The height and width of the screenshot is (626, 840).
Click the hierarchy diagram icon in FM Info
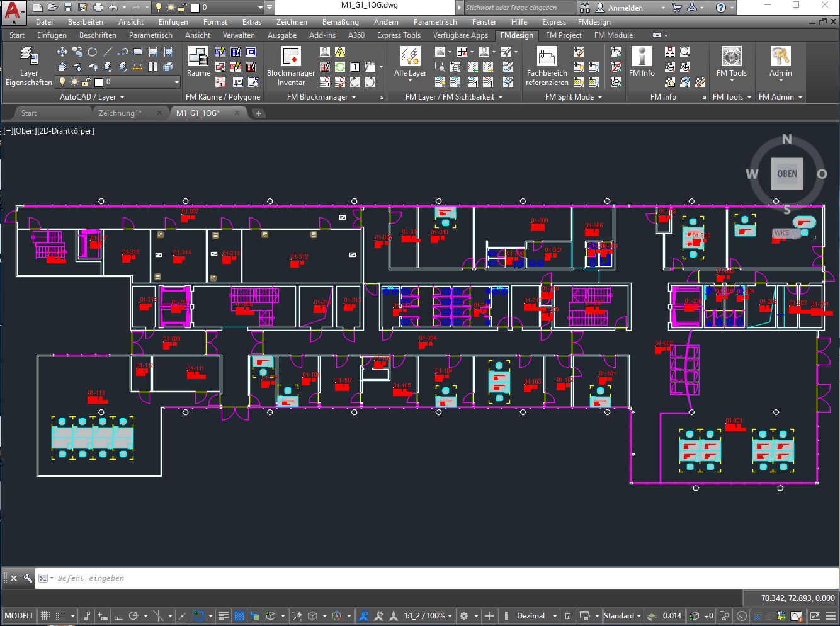670,52
